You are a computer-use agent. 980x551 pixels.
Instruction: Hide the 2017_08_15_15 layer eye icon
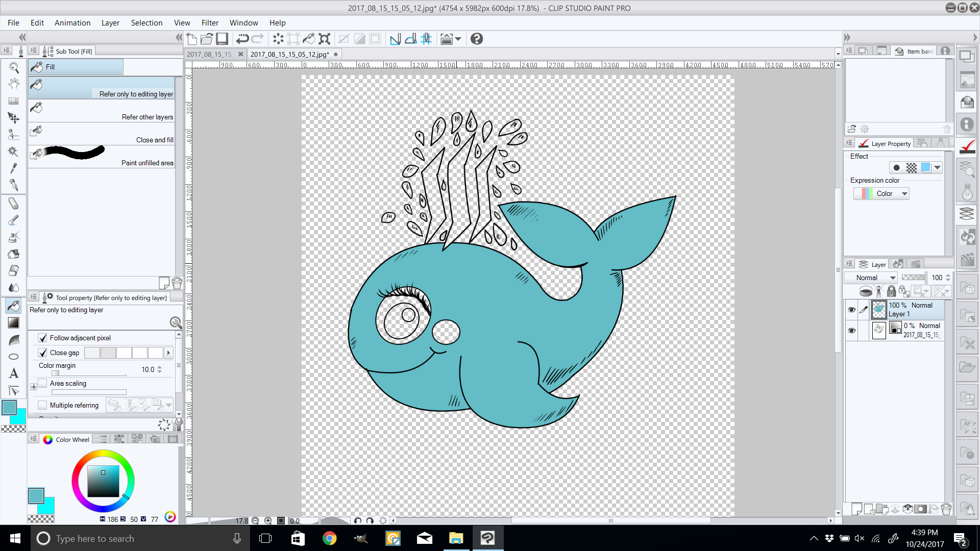pos(851,330)
